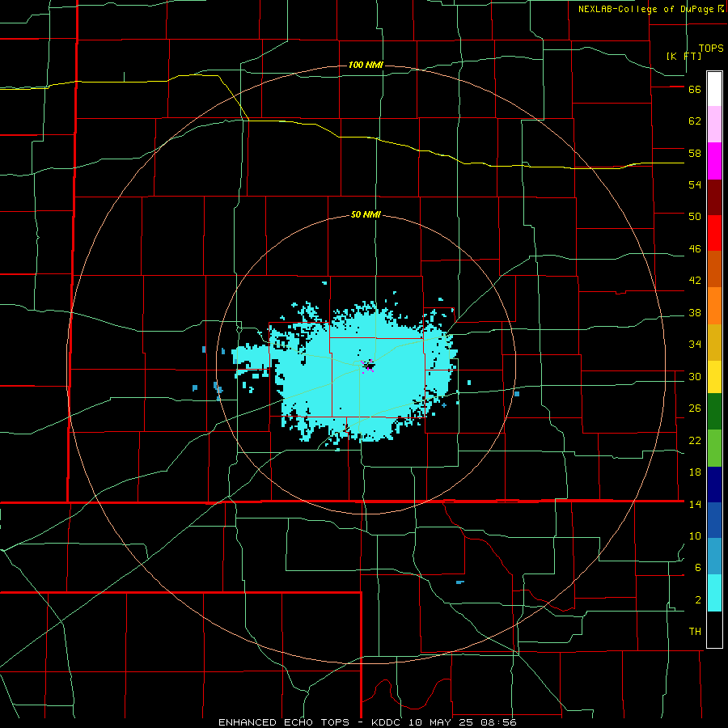Click the 2 legend value
This screenshot has height=728, width=728.
pyautogui.click(x=698, y=600)
